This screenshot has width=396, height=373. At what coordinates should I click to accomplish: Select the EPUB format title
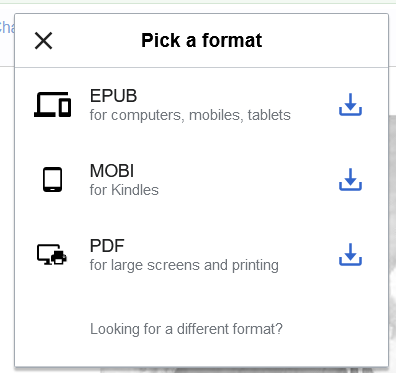coord(113,96)
